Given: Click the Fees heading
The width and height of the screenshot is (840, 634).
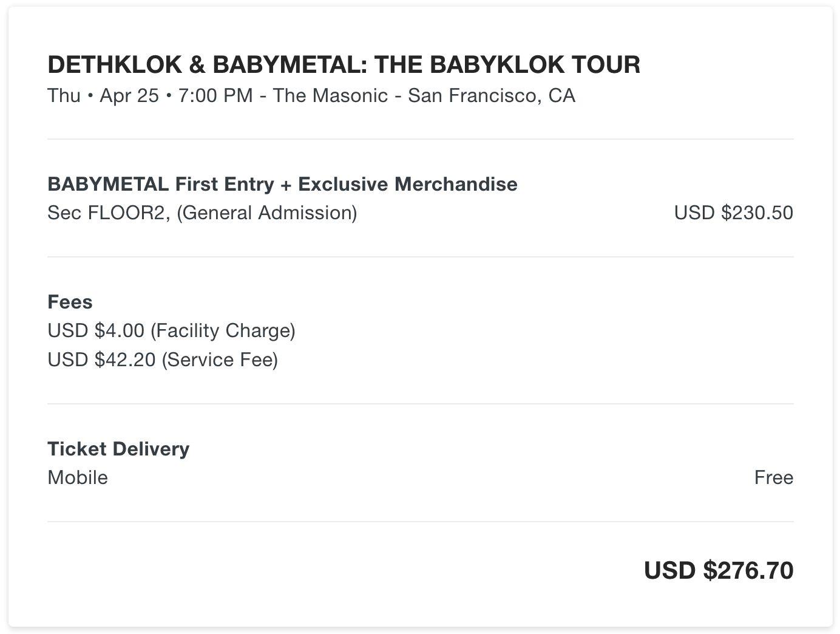Looking at the screenshot, I should point(70,302).
